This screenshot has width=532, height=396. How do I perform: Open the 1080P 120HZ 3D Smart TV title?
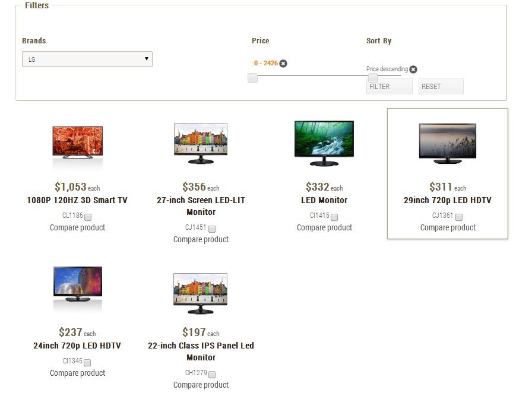(77, 200)
